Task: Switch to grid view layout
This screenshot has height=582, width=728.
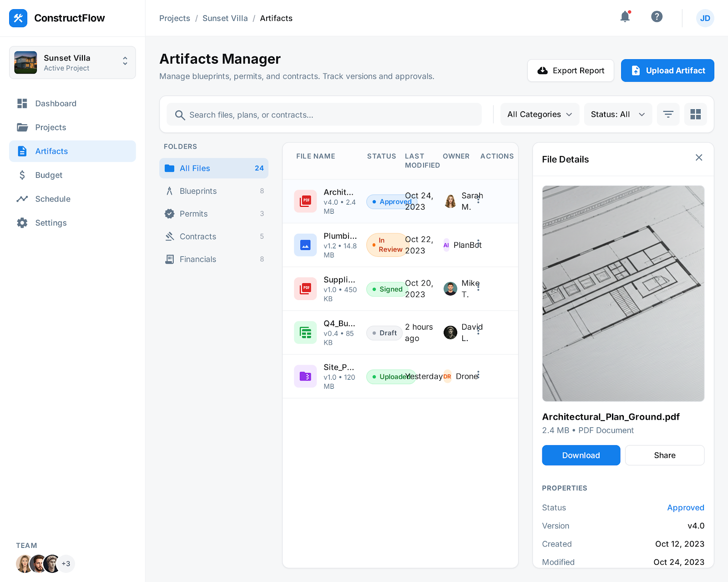Action: (695, 114)
